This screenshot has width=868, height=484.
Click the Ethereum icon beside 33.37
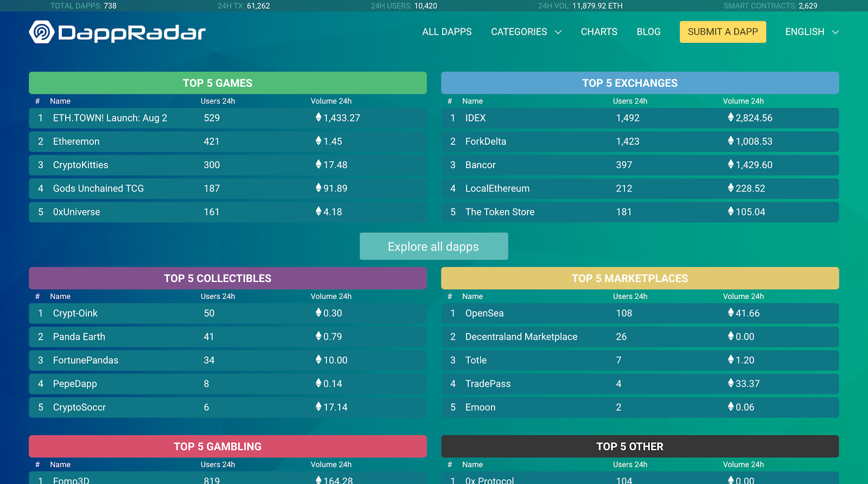(x=731, y=383)
